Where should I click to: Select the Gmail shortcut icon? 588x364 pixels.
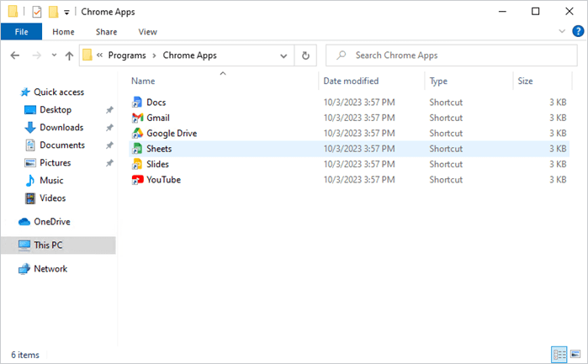point(137,118)
